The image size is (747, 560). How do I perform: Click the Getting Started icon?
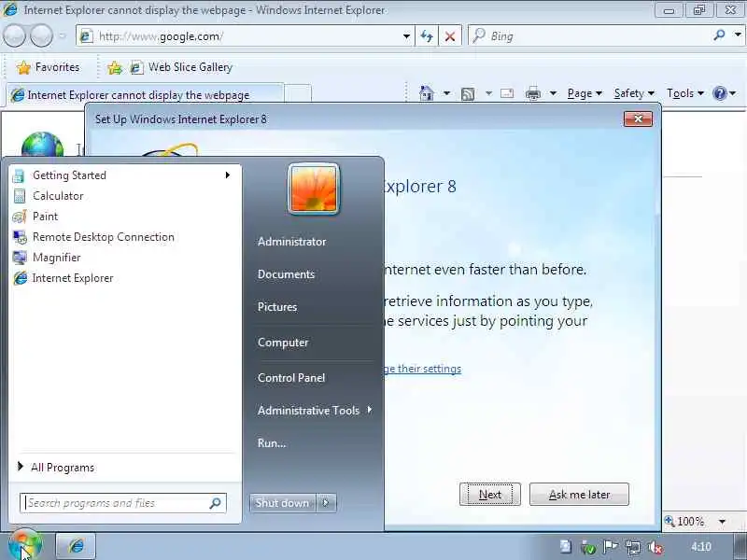pyautogui.click(x=19, y=175)
